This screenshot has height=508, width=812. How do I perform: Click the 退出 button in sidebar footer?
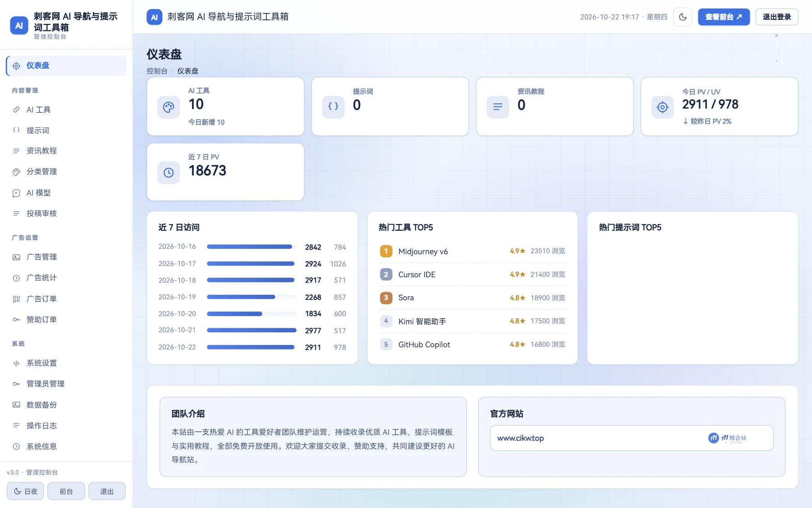pyautogui.click(x=107, y=491)
